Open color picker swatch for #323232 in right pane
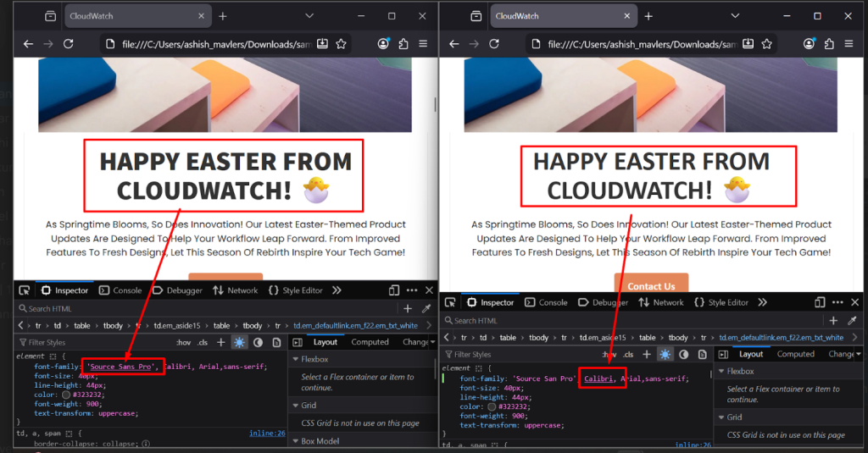The height and width of the screenshot is (453, 868). [x=492, y=406]
